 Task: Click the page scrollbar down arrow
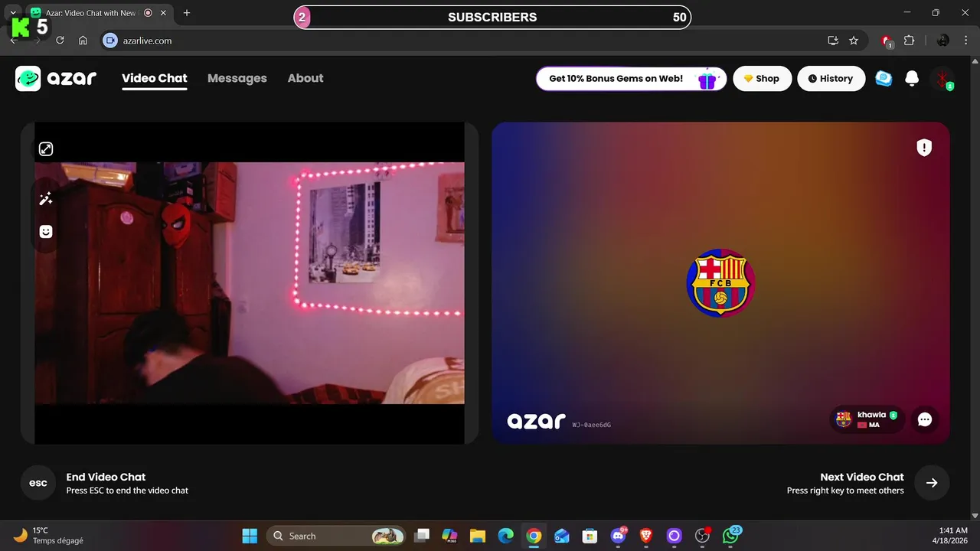coord(975,516)
